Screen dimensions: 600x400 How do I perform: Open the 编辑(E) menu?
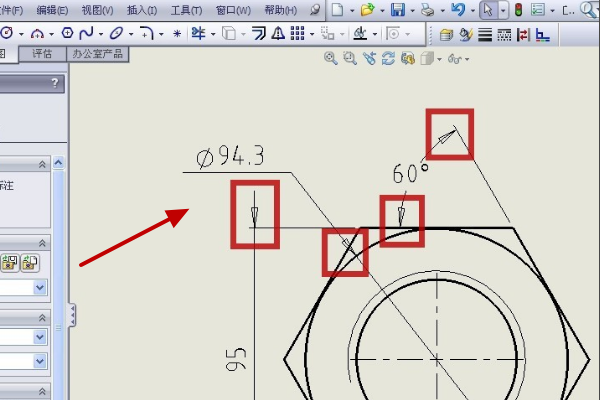pos(52,10)
